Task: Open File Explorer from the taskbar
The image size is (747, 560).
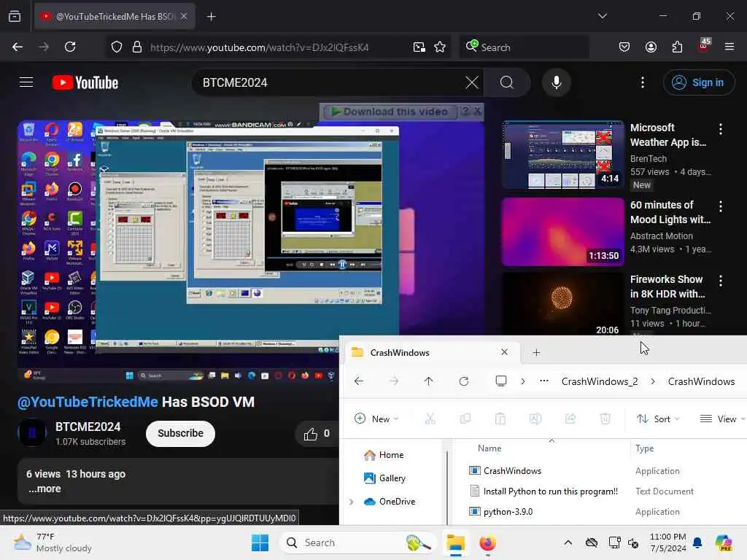Action: (x=455, y=542)
